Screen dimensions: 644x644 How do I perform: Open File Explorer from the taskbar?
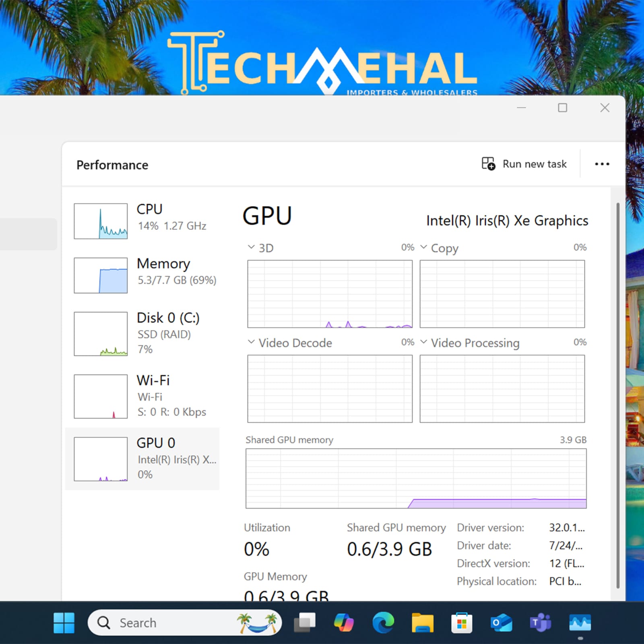[423, 623]
